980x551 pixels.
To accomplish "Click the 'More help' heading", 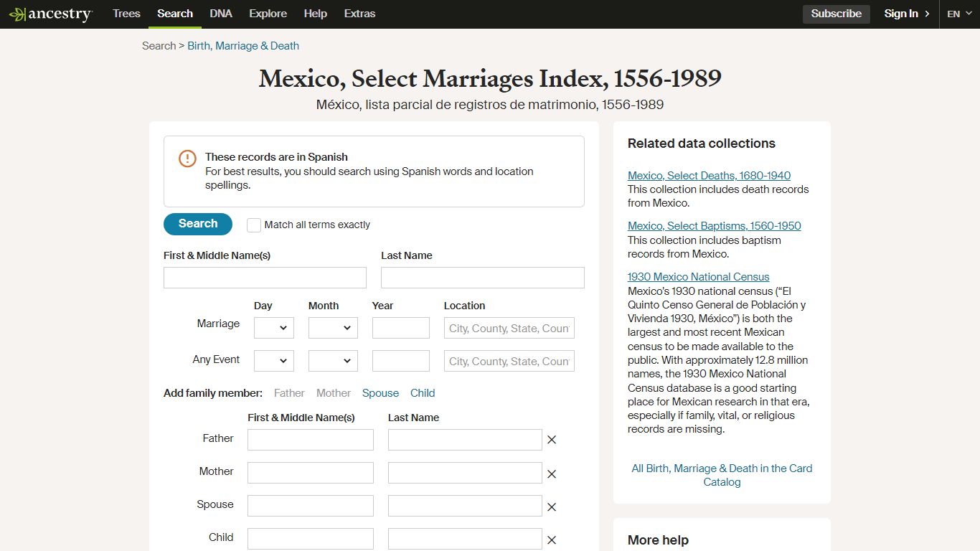I will pyautogui.click(x=658, y=540).
